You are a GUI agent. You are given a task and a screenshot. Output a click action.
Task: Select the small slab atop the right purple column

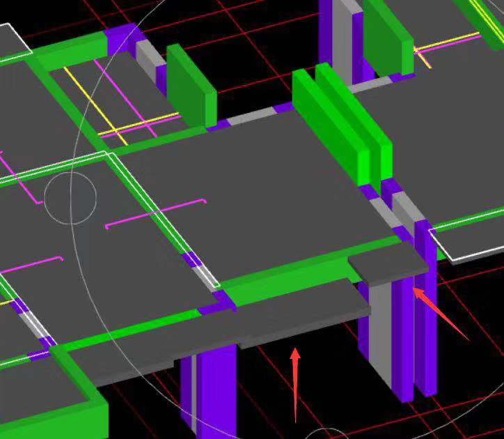coord(388,265)
